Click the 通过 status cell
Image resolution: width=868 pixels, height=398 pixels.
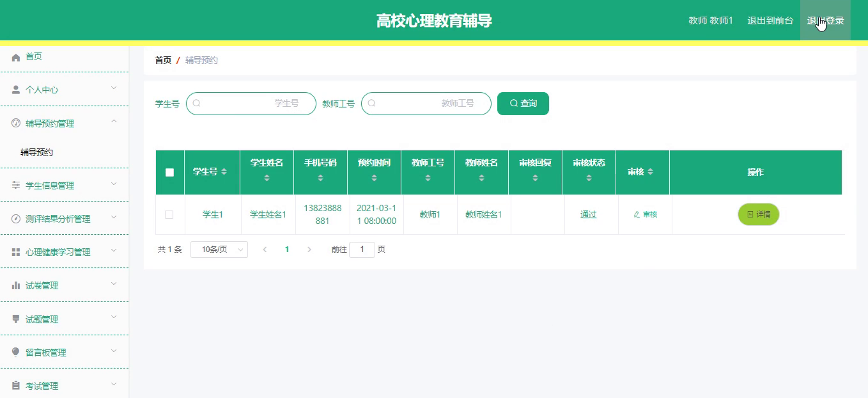coord(588,214)
